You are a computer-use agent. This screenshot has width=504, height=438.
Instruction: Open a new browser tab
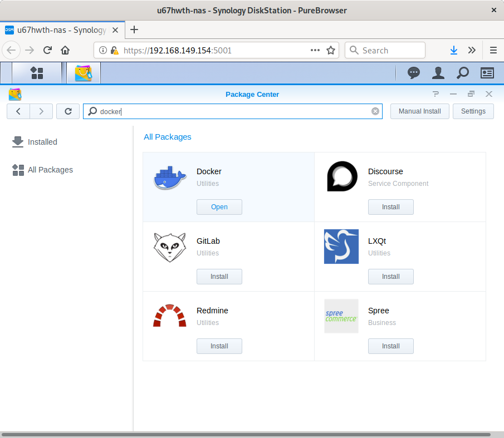click(x=134, y=30)
